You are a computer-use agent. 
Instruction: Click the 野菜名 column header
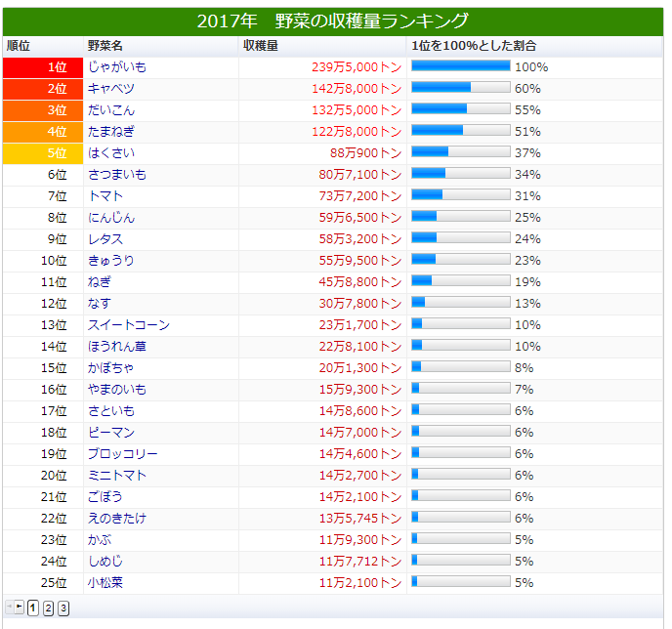(105, 46)
